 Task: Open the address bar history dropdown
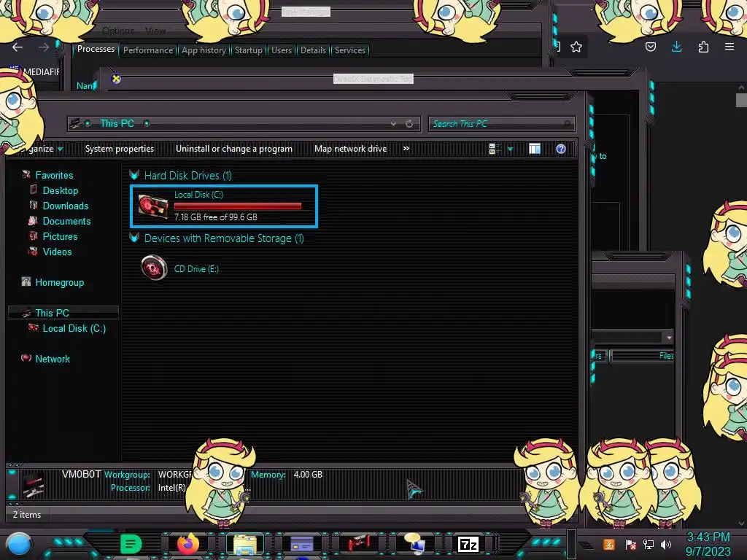[393, 124]
